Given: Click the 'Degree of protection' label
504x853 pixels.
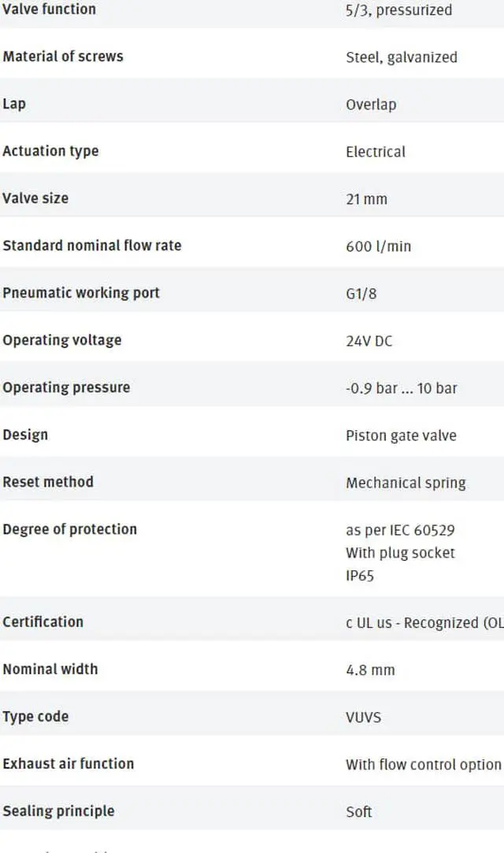Looking at the screenshot, I should point(69,528).
